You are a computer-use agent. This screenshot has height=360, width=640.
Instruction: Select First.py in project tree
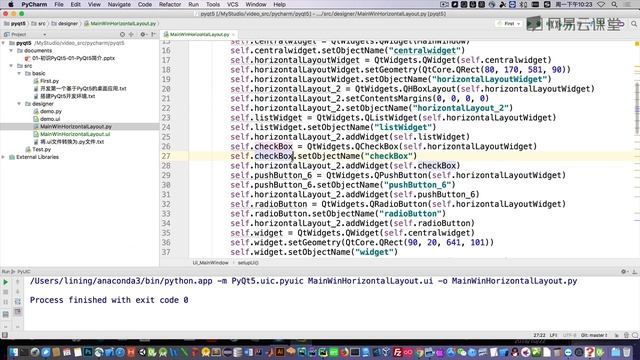click(49, 81)
